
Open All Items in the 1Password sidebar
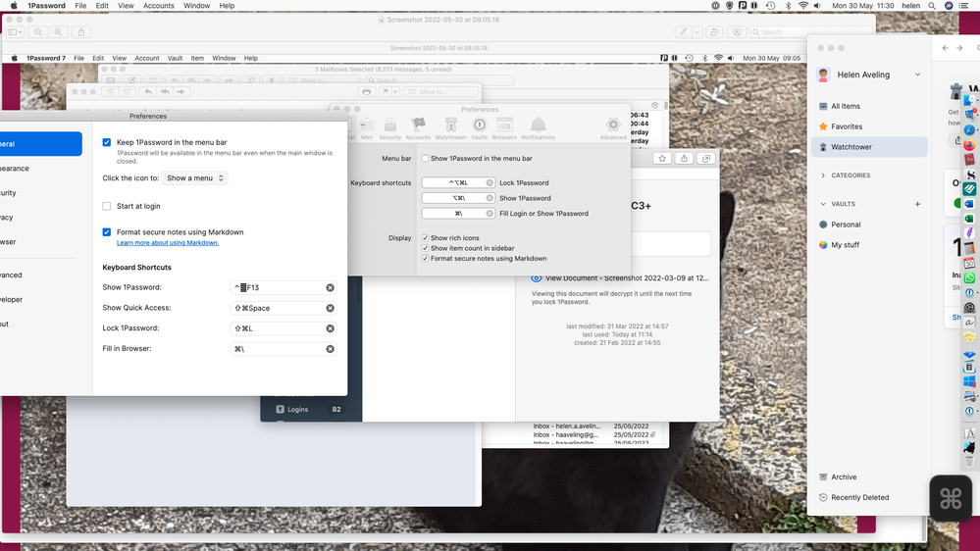(x=845, y=106)
